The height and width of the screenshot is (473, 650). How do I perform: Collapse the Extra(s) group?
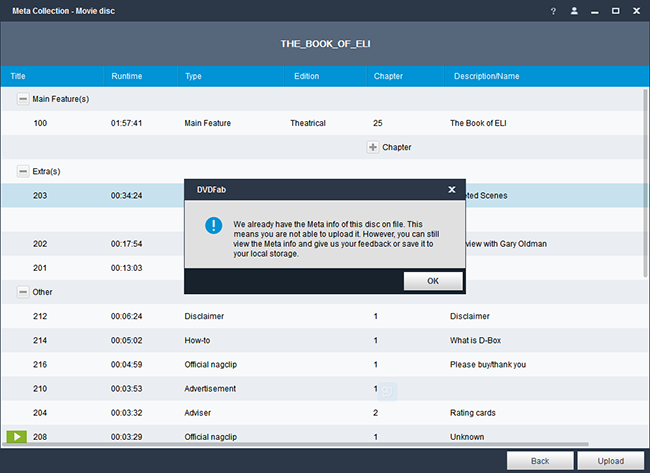point(23,171)
